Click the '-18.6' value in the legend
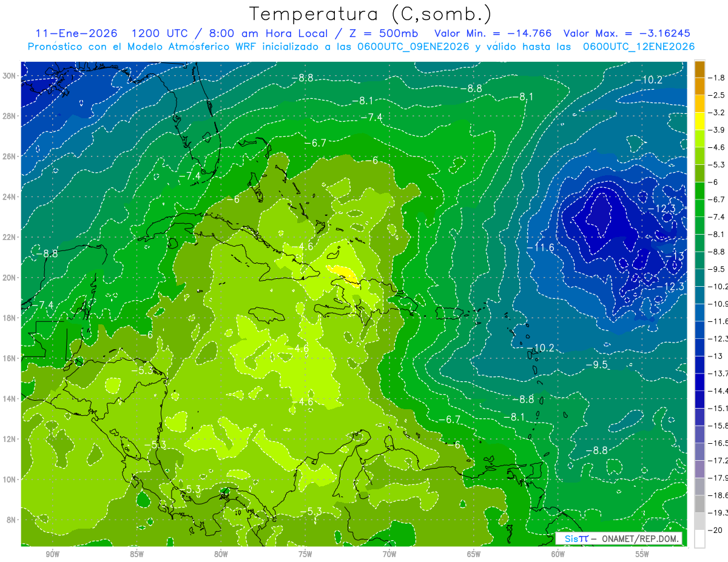The height and width of the screenshot is (562, 728). pos(719,495)
